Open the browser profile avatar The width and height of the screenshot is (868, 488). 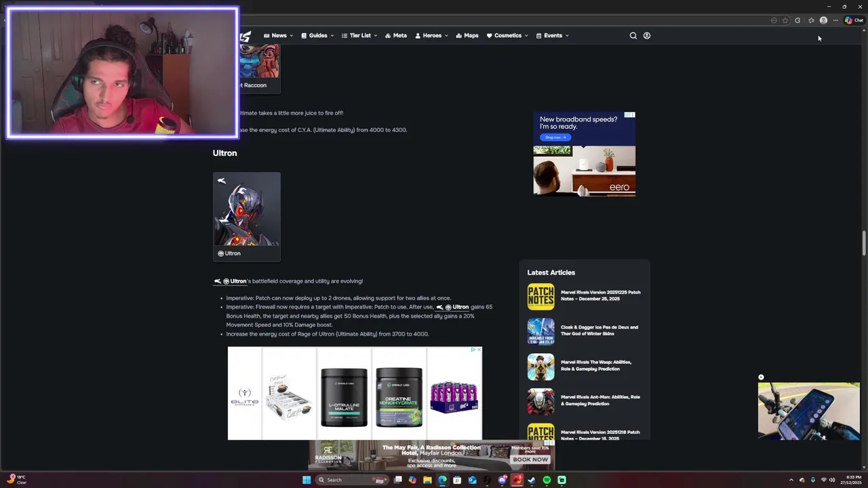click(823, 20)
